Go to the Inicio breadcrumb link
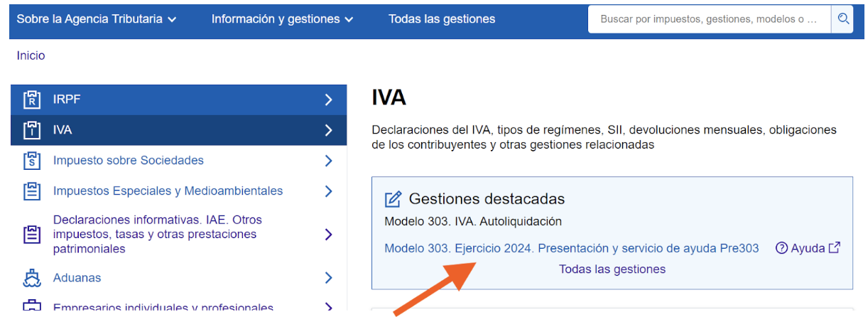 pos(31,55)
